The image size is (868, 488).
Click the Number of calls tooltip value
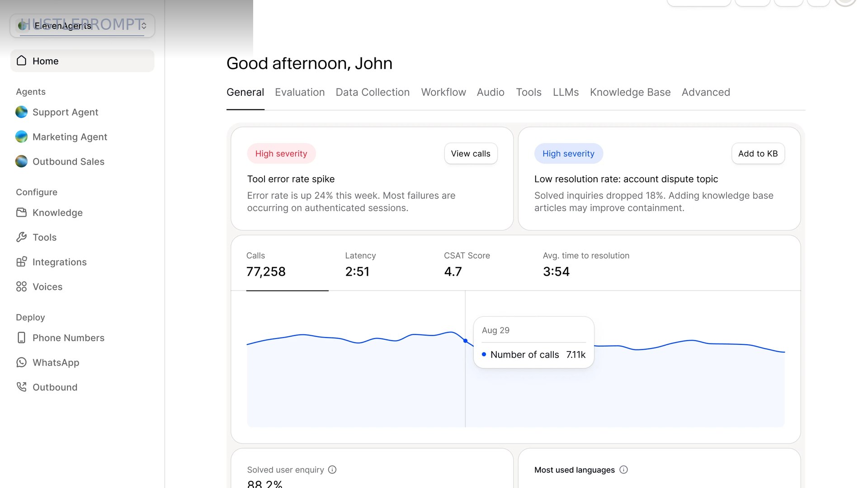(x=576, y=355)
